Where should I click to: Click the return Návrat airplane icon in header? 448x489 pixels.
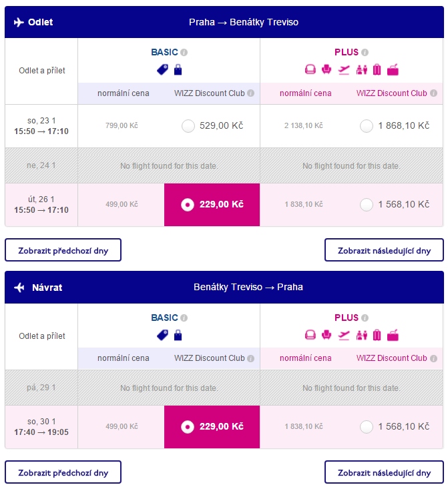pyautogui.click(x=19, y=288)
